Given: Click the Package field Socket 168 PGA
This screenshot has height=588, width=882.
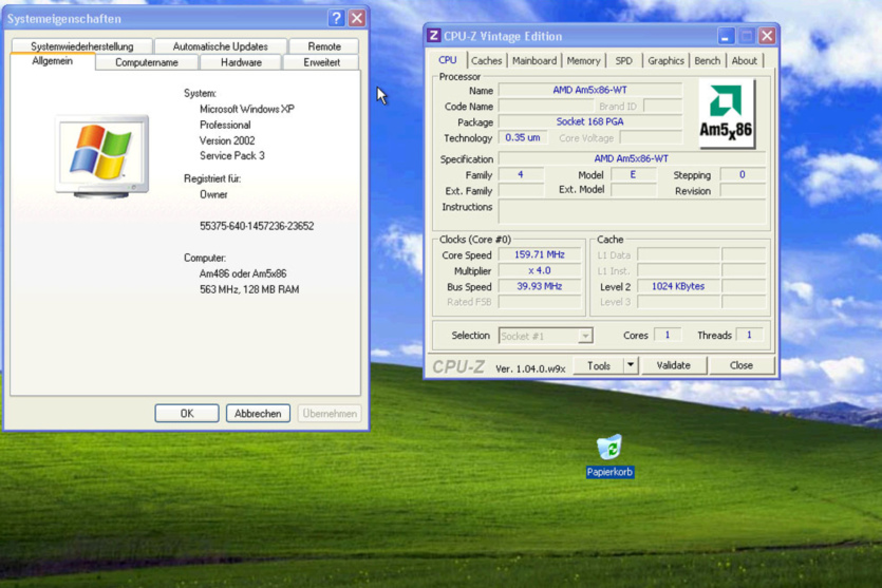Looking at the screenshot, I should click(590, 122).
